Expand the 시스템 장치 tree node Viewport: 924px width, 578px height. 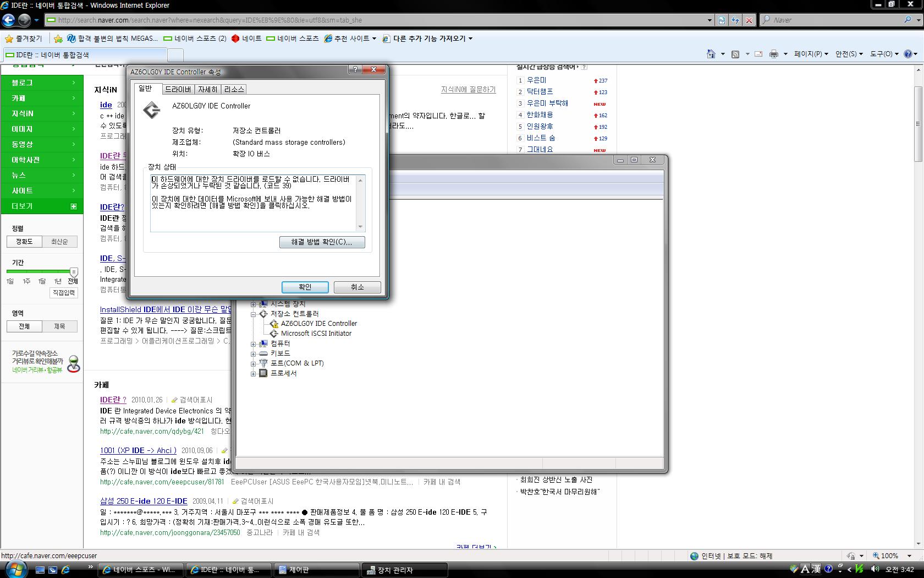tap(254, 304)
